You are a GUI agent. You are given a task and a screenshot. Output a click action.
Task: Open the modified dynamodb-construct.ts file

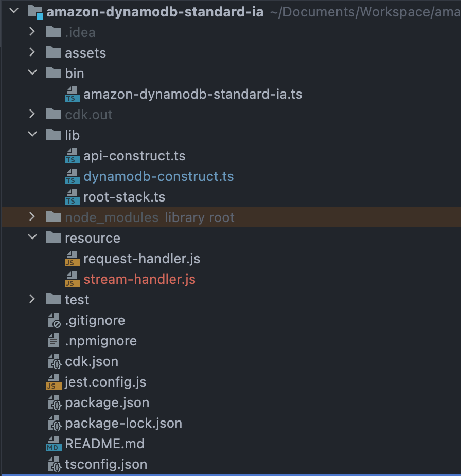point(158,176)
